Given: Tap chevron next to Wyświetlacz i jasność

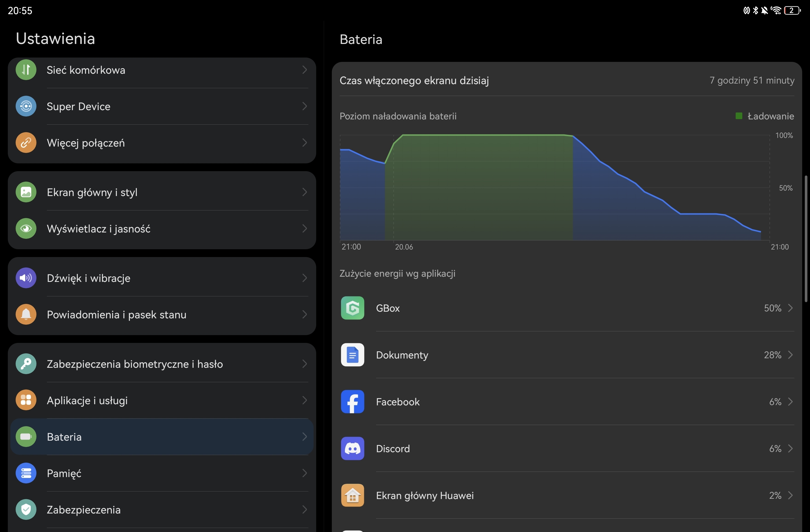Looking at the screenshot, I should pyautogui.click(x=305, y=228).
